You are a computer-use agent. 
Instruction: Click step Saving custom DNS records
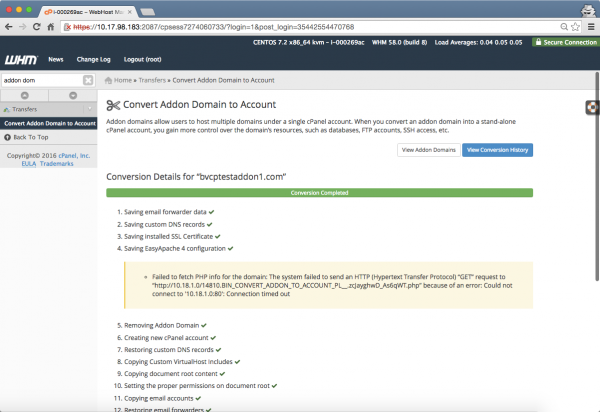[x=165, y=225]
